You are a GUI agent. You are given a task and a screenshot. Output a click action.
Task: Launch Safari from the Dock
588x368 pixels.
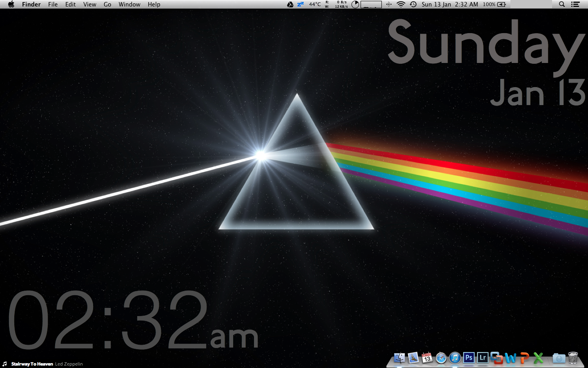pyautogui.click(x=441, y=358)
